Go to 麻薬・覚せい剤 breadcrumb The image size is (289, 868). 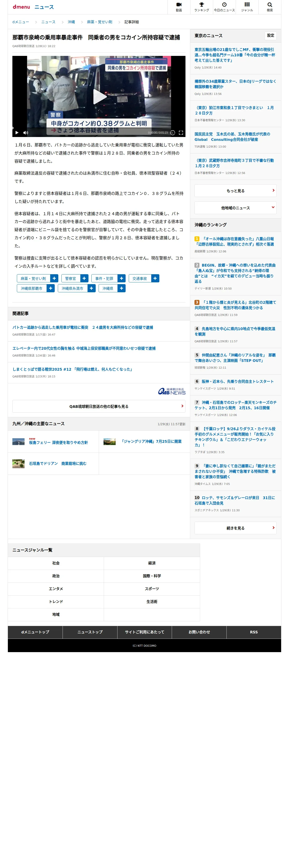point(99,22)
